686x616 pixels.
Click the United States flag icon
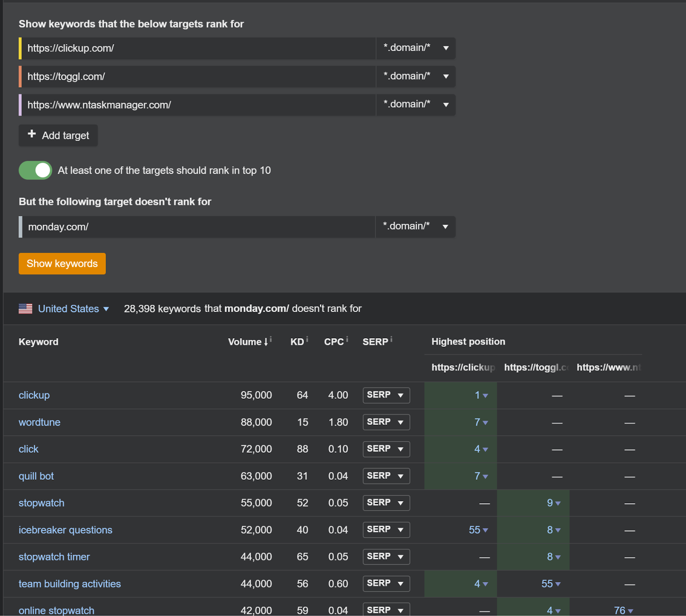(x=25, y=309)
